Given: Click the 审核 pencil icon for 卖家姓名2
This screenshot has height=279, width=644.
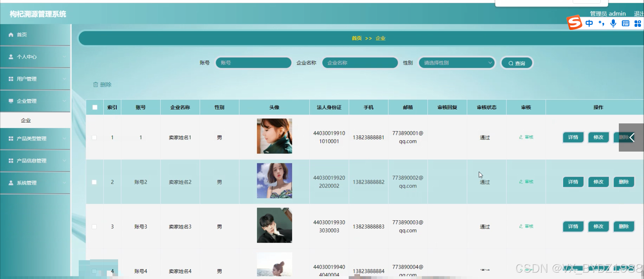Looking at the screenshot, I should pyautogui.click(x=521, y=182).
